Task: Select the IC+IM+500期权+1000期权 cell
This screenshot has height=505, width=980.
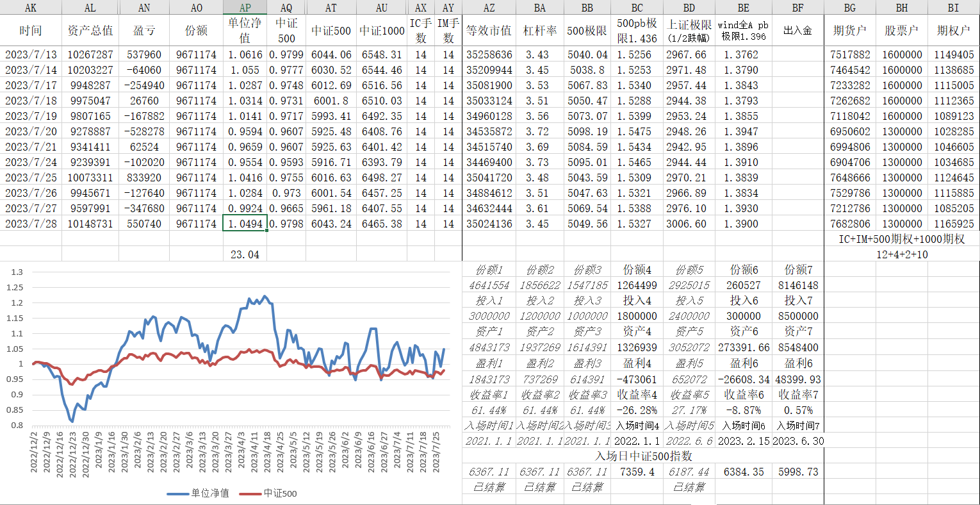Action: coord(901,239)
